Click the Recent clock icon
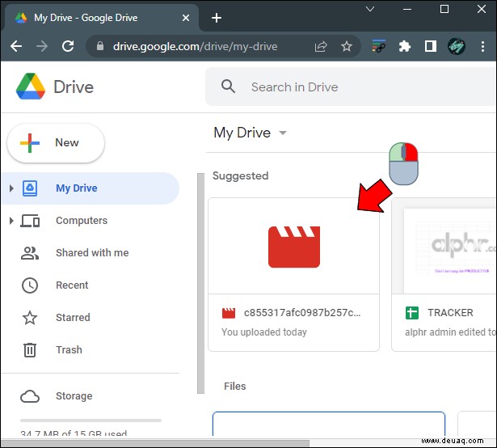Screen dimensions: 497x448 tap(30, 285)
